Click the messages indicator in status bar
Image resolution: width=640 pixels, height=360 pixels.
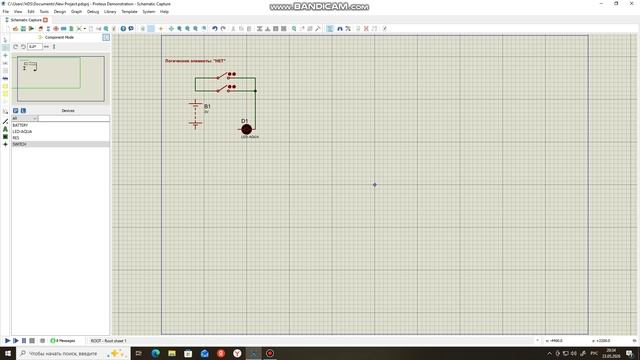63,340
